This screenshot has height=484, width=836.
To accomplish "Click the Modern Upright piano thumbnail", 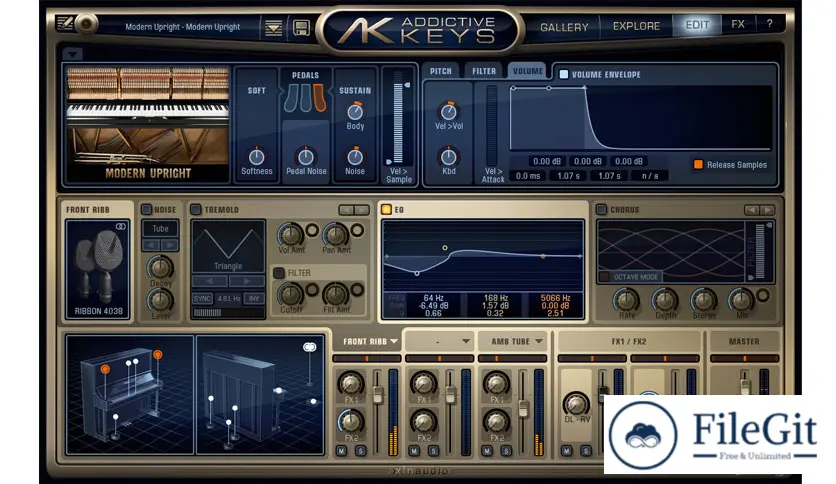I will coord(148,124).
